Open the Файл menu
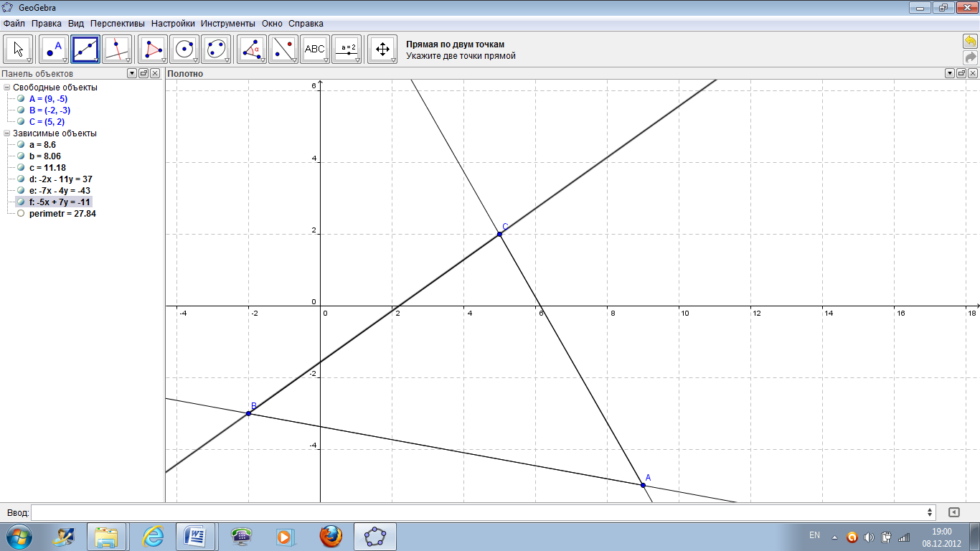 coord(14,24)
